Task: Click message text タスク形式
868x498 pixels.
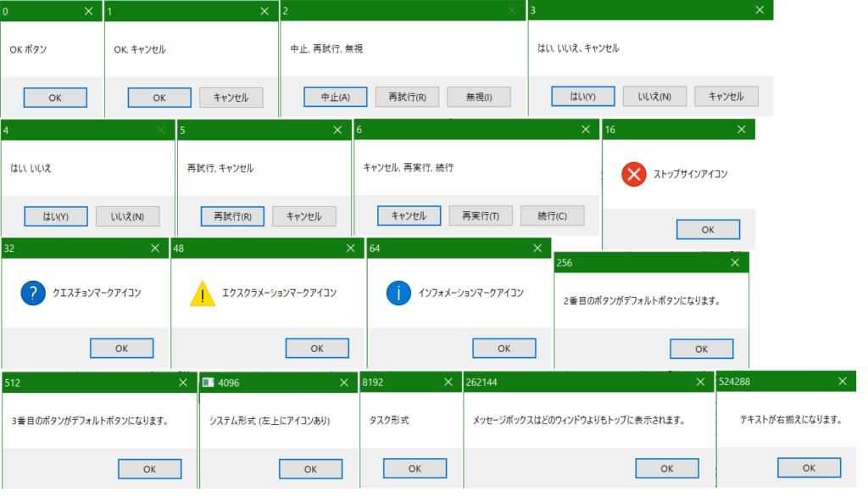Action: pos(389,420)
